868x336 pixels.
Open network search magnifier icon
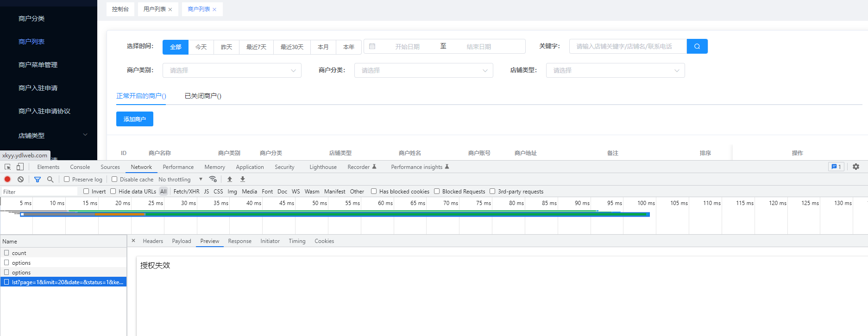(x=50, y=179)
